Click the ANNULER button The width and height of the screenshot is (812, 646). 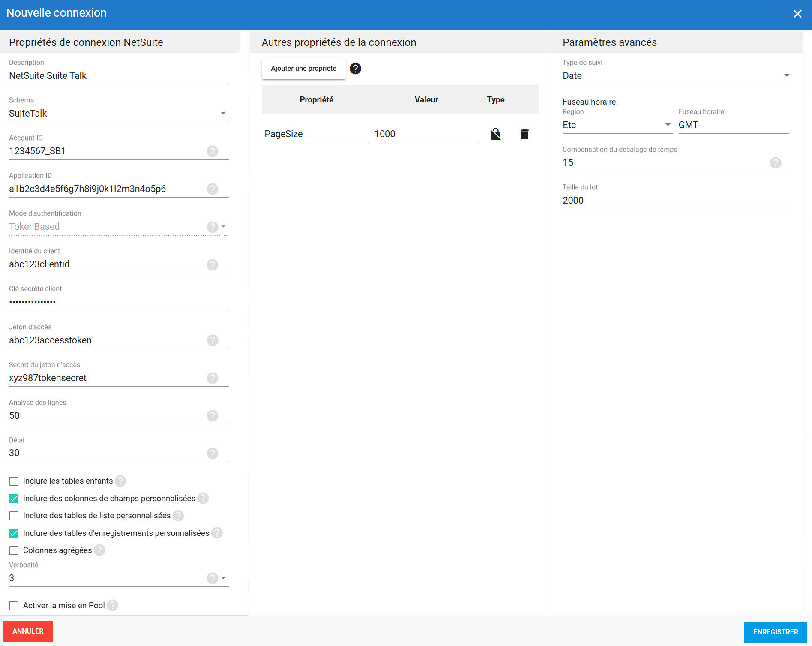click(28, 631)
